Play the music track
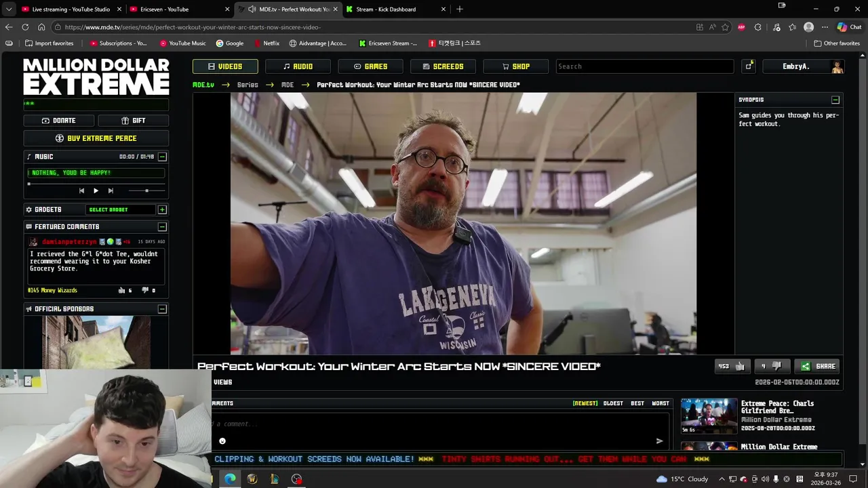868x488 pixels. (x=96, y=191)
